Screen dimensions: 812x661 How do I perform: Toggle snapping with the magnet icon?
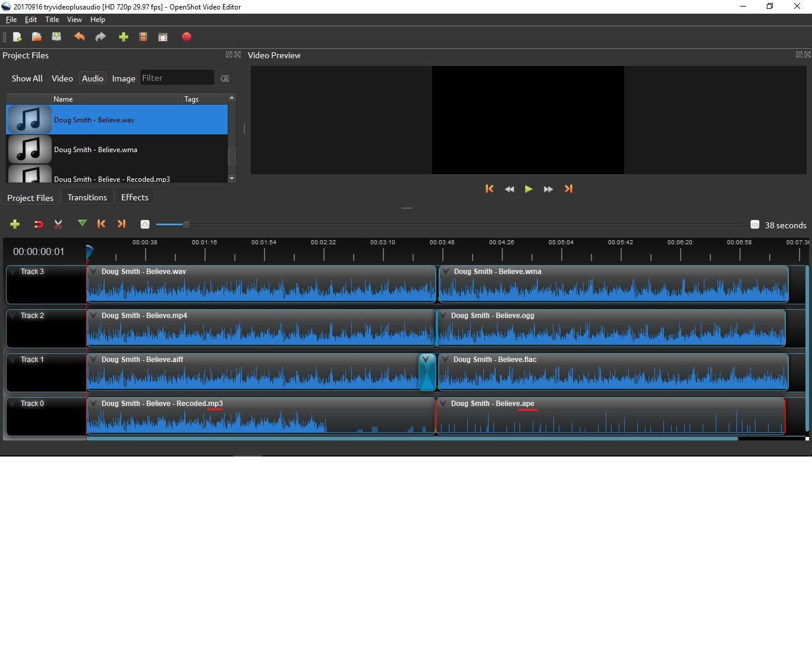tap(38, 224)
